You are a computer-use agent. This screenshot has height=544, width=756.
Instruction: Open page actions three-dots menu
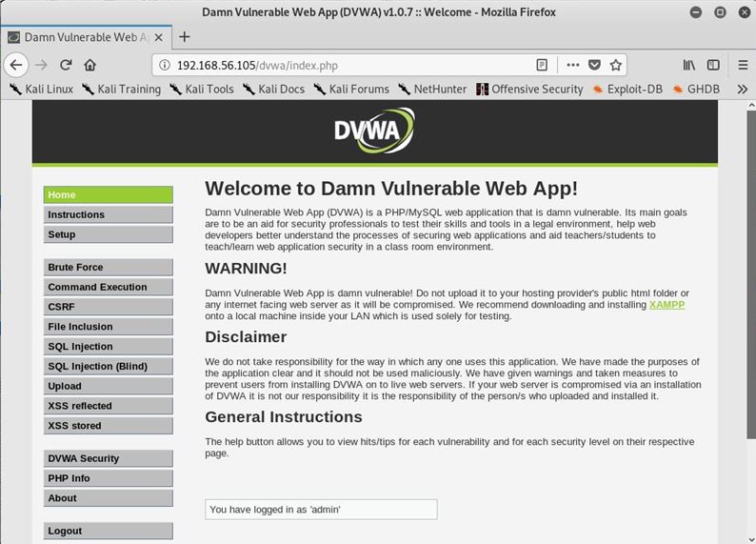(573, 65)
